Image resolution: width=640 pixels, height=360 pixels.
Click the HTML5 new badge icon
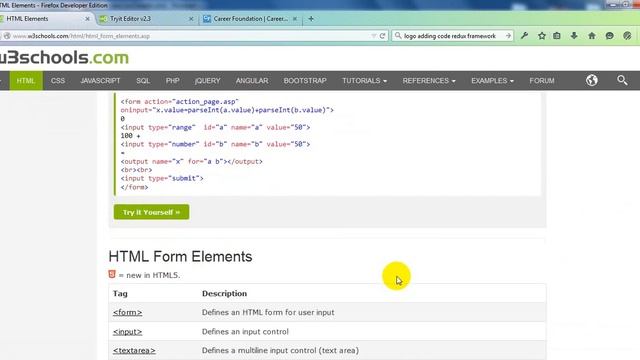(112, 274)
